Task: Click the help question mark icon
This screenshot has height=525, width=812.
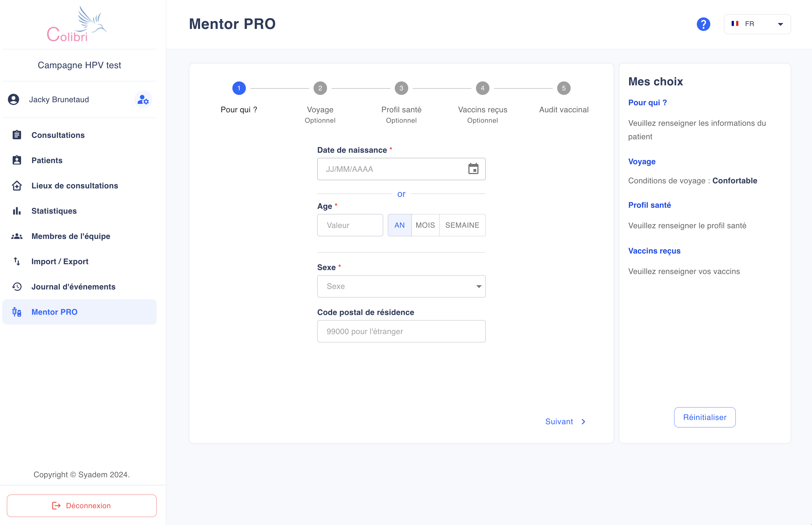Action: click(704, 24)
